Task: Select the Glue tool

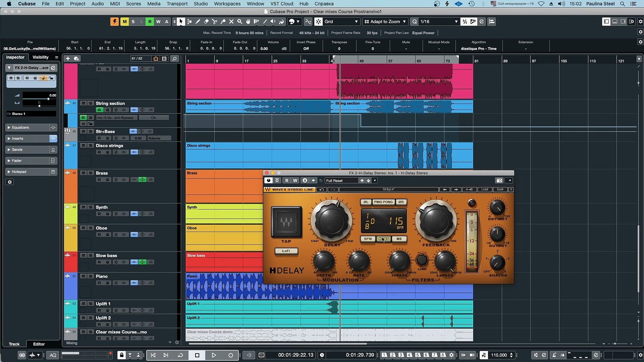Action: pos(223,22)
